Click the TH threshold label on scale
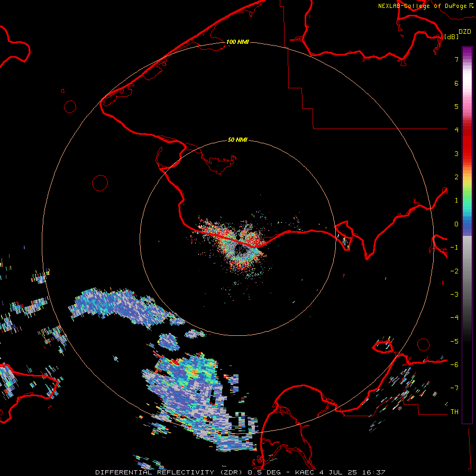The height and width of the screenshot is (476, 476). (x=454, y=411)
